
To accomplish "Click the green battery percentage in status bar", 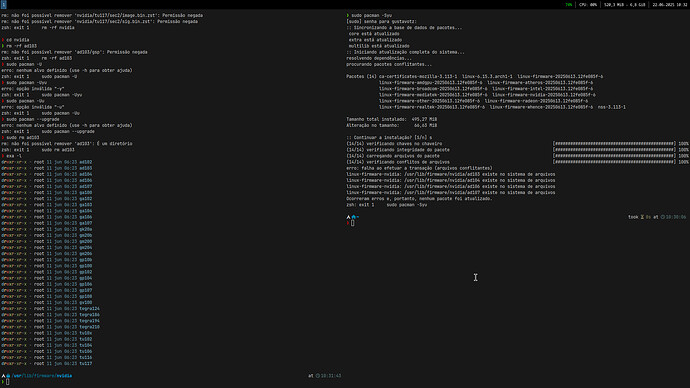I will (x=569, y=5).
